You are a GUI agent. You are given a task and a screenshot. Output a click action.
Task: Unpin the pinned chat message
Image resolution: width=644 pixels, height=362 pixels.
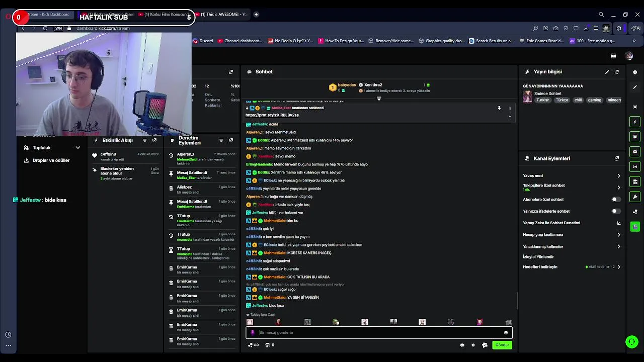click(x=499, y=108)
